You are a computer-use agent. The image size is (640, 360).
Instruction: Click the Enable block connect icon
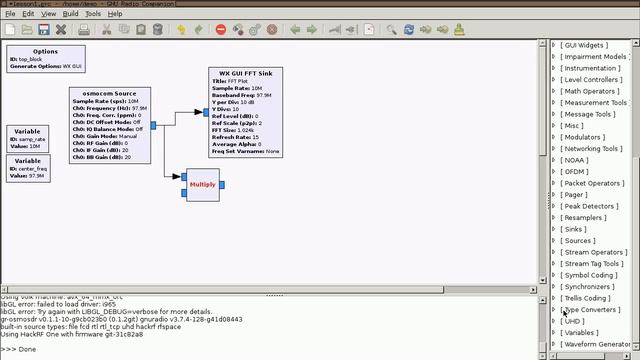coord(335,29)
